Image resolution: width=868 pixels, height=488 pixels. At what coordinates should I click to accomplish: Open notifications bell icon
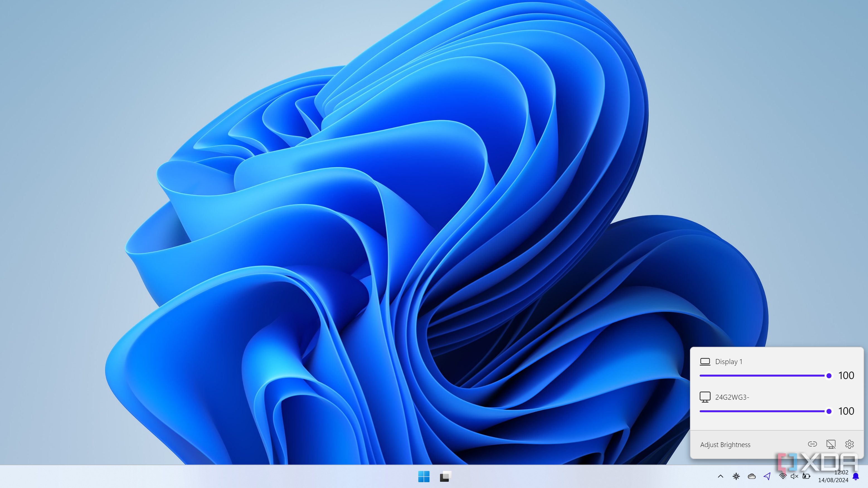tap(856, 476)
